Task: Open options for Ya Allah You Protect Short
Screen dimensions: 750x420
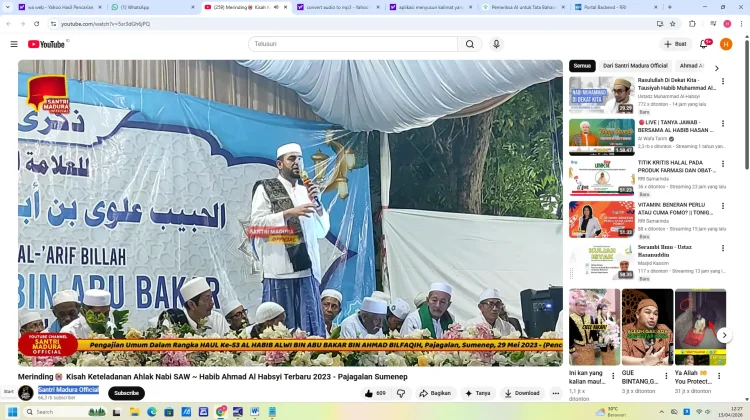Action: (x=719, y=376)
